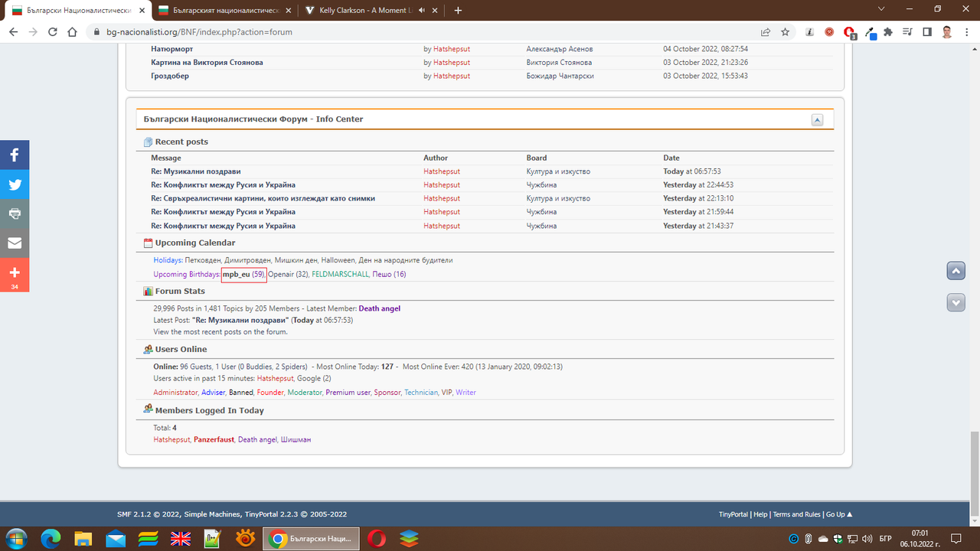Reload the page with browser refresh icon
Image resolution: width=980 pixels, height=551 pixels.
click(x=53, y=32)
